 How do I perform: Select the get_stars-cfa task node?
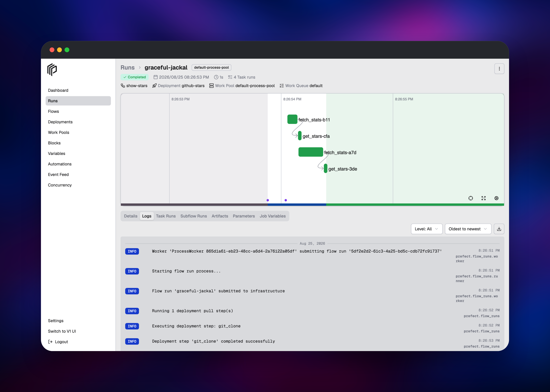coord(300,136)
